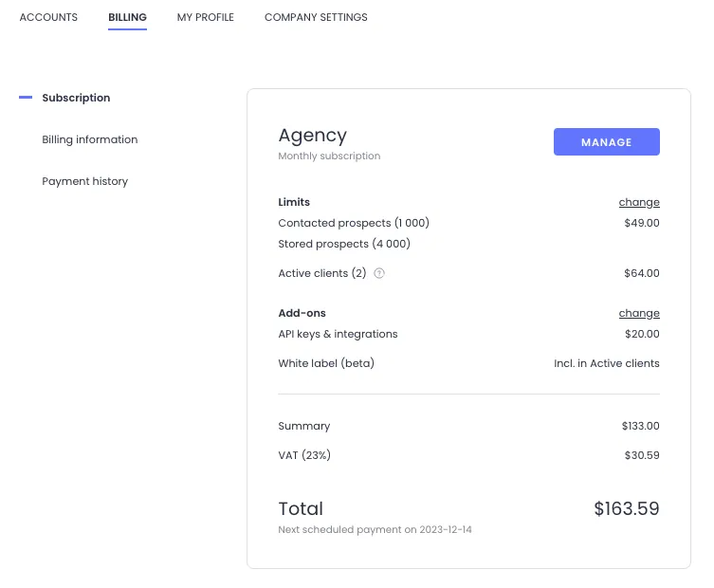Click the change link next to Add-ons

[x=639, y=313]
